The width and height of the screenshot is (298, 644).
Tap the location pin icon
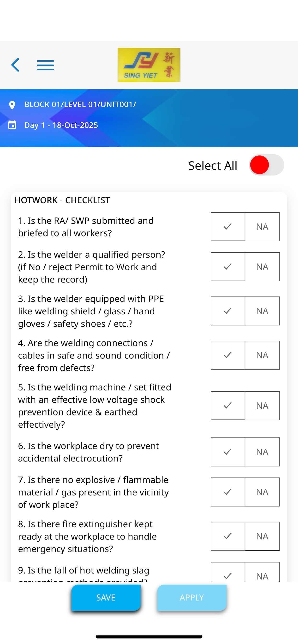12,105
